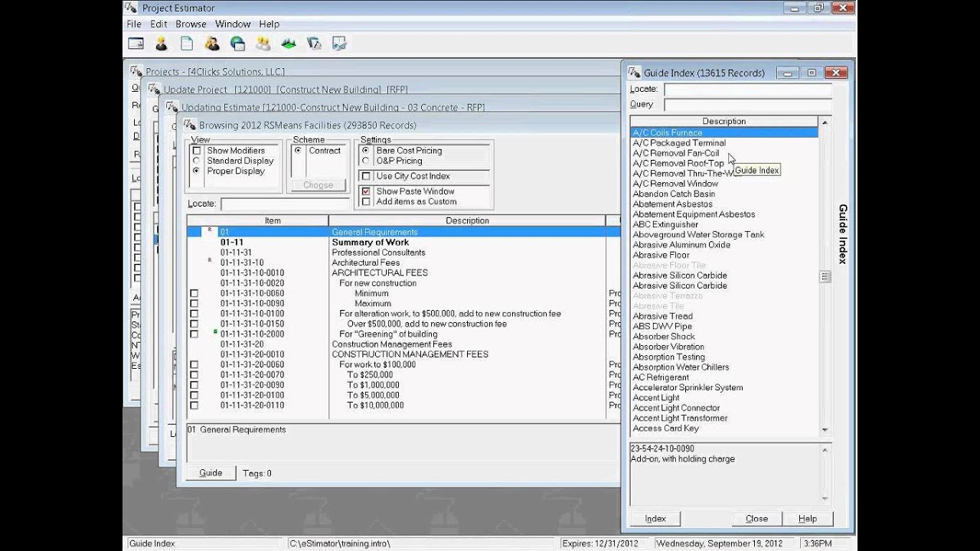Focus the Locate field in browsing window
980x551 pixels.
[285, 204]
